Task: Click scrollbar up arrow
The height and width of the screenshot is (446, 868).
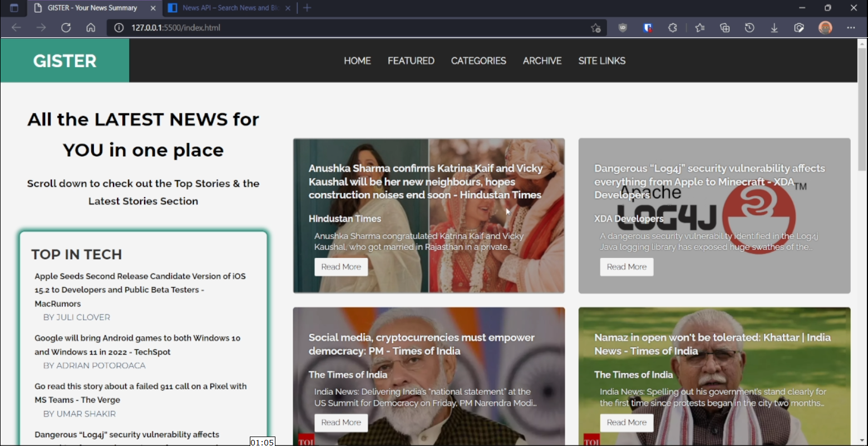Action: (x=862, y=43)
